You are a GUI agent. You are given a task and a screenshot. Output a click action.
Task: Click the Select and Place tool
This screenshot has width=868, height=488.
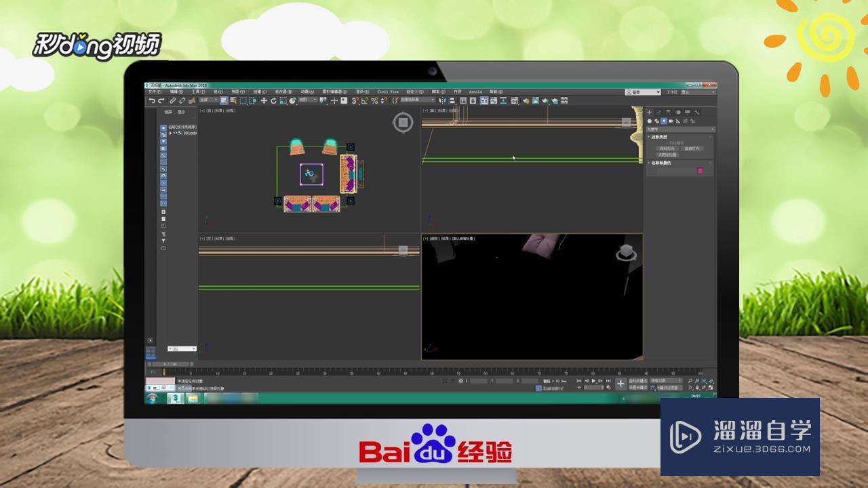(x=292, y=100)
